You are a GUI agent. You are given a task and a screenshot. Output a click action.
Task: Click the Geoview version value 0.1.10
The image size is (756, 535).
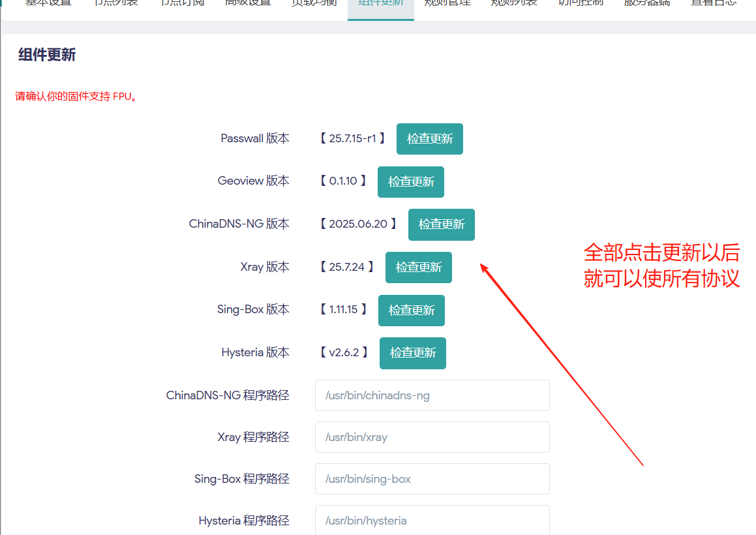[x=343, y=181]
